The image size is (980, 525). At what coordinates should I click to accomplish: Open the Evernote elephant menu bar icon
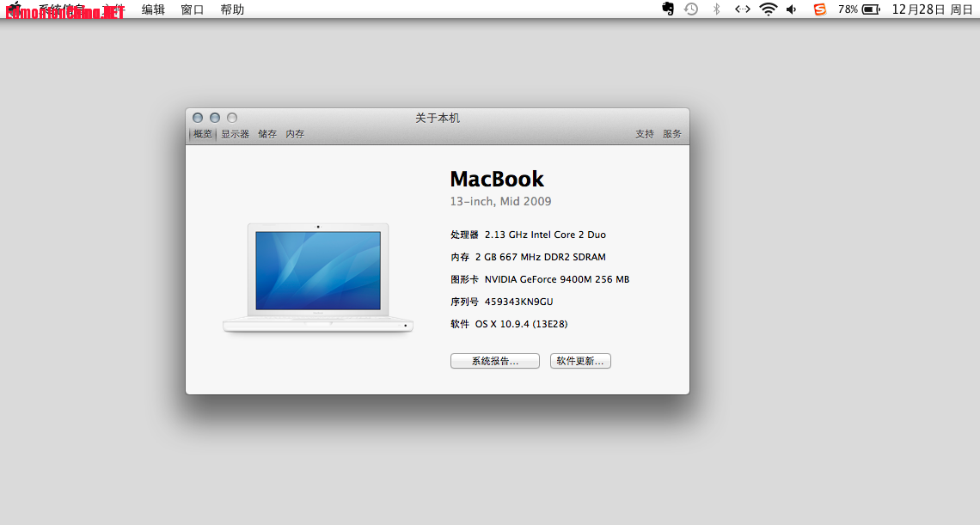[x=668, y=9]
